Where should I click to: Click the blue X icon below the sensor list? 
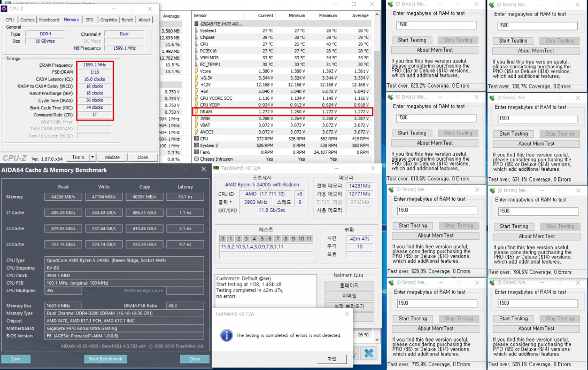(x=369, y=353)
